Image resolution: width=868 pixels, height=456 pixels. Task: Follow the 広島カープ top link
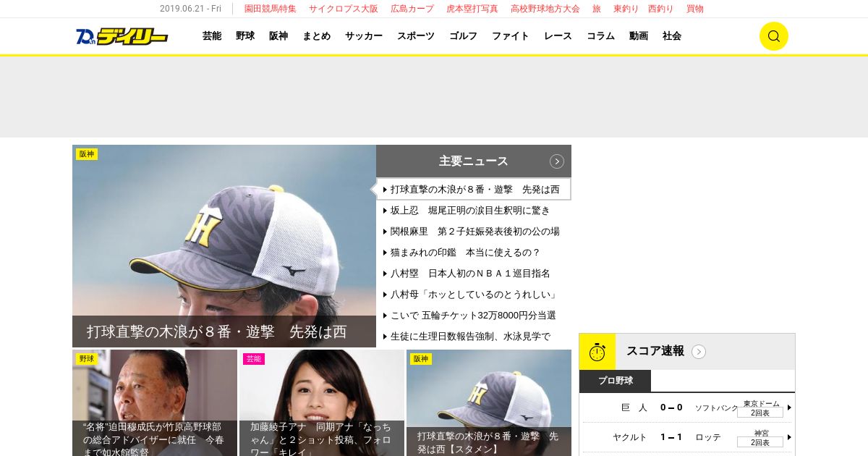coord(412,9)
